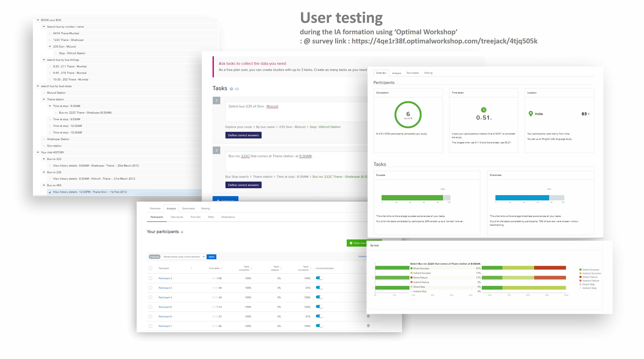Click the help icon beside the Tasks heading
The image size is (644, 359).
point(231,89)
